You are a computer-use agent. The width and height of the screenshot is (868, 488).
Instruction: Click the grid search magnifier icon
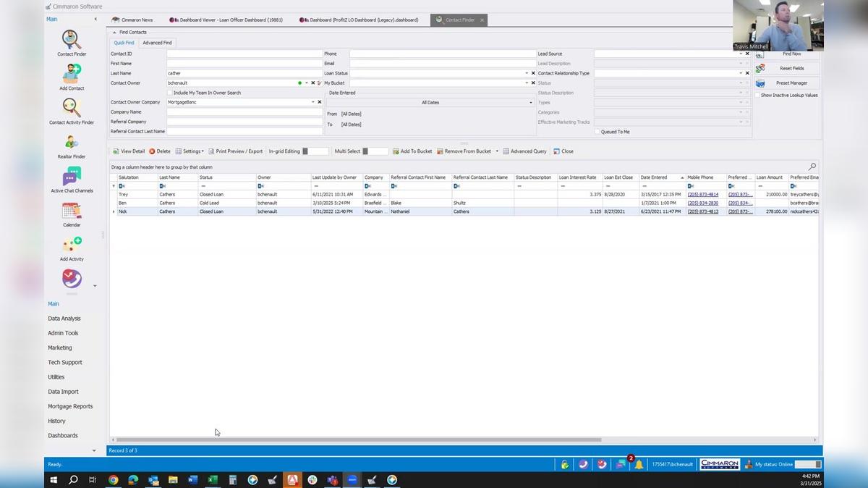(812, 167)
